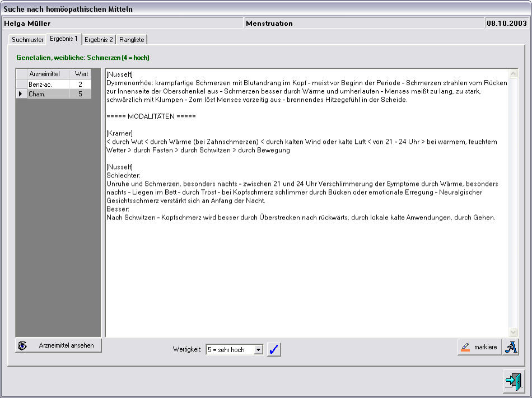Click the scroll-down arrow of the text area
Screen dimensions: 532x398
coord(513,331)
